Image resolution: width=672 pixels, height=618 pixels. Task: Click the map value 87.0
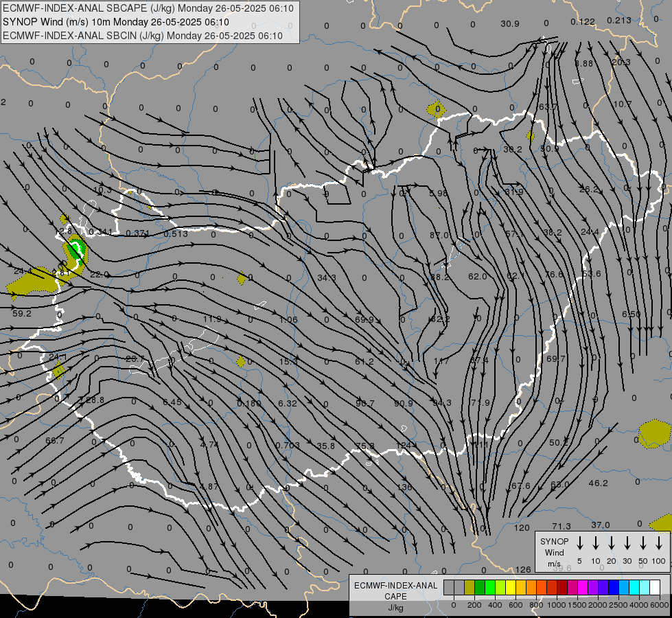click(x=439, y=235)
